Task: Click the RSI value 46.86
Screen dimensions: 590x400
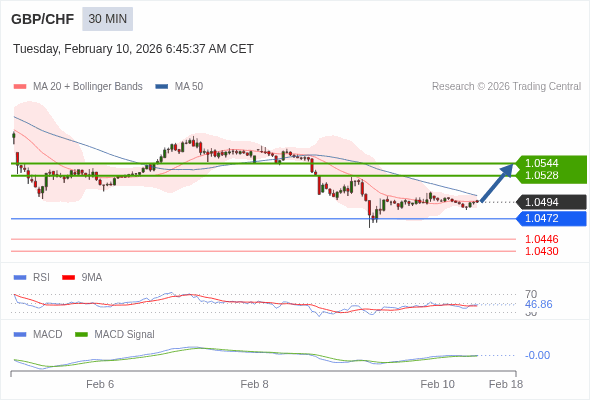Action: coord(538,304)
